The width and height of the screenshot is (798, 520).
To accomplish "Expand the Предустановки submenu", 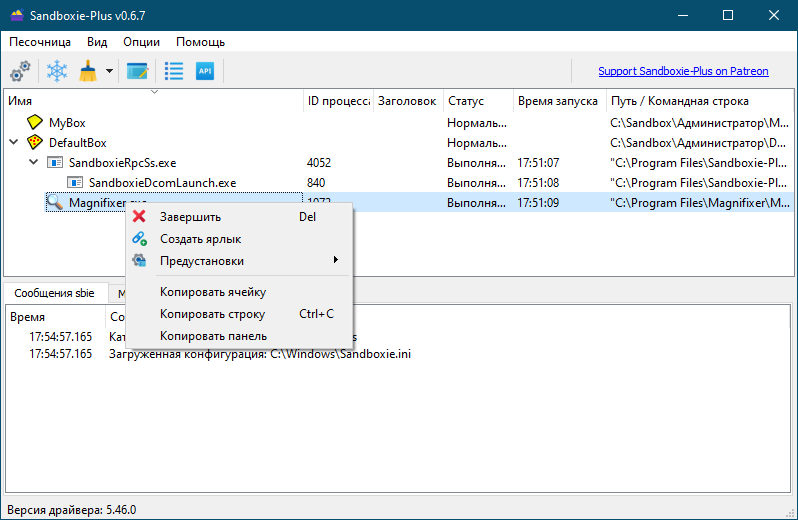I will (239, 261).
